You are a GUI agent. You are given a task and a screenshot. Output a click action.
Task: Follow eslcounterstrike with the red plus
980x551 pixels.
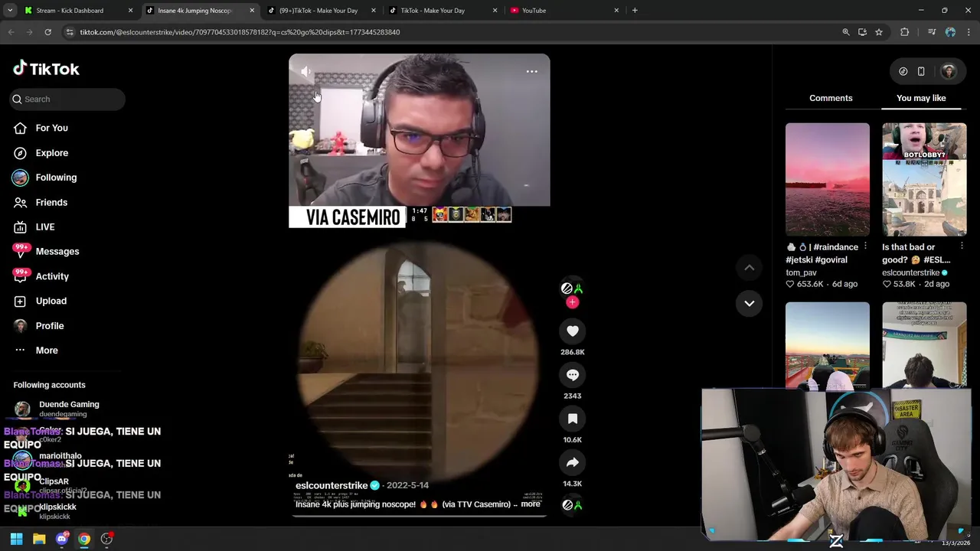[x=572, y=302]
